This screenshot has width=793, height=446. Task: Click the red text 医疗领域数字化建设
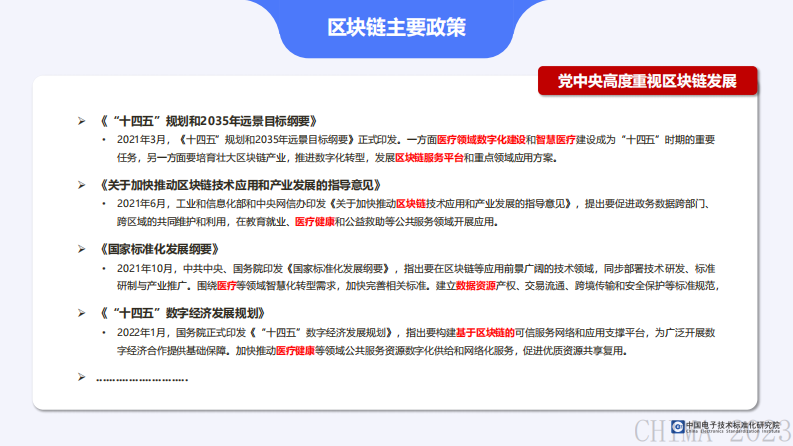[x=481, y=140]
